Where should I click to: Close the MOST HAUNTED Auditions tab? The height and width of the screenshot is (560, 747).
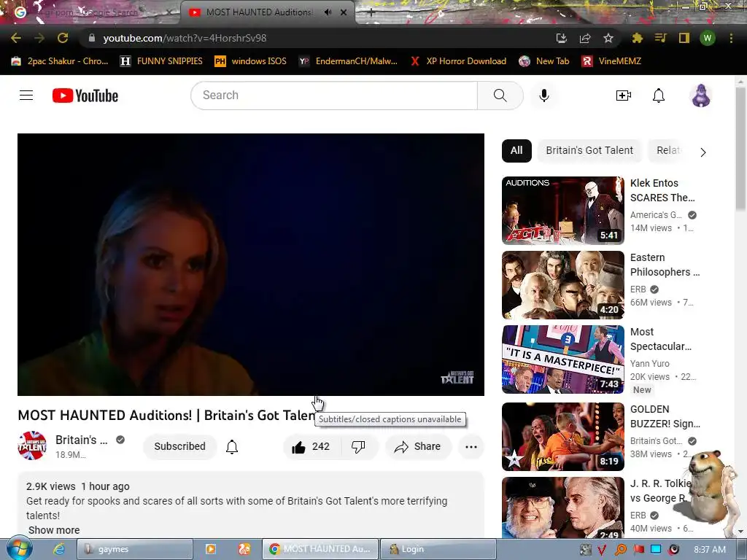pos(344,12)
